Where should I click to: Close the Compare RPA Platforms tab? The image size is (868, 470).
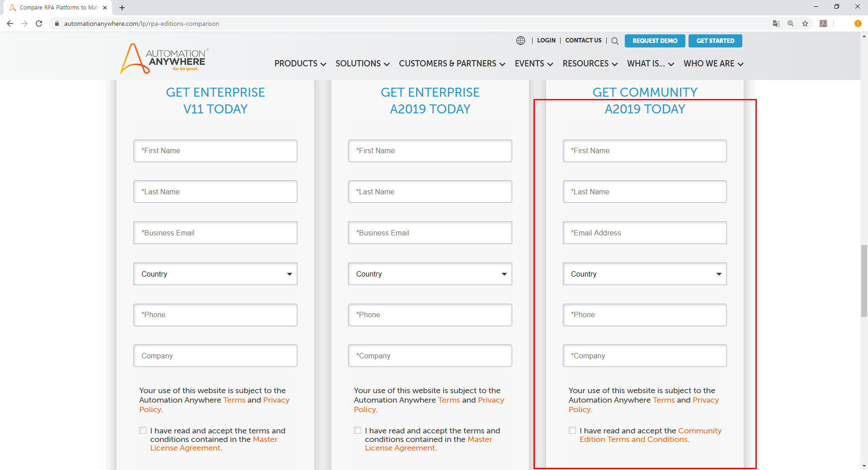tap(105, 8)
